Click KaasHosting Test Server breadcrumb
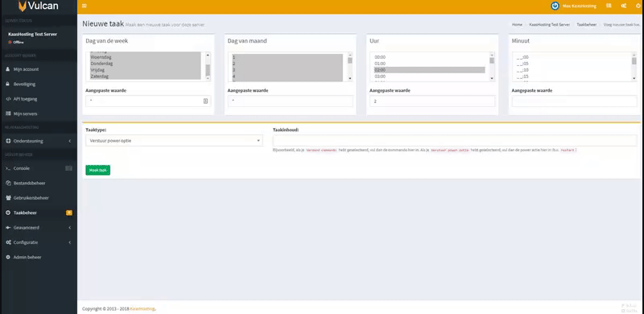644x314 pixels. (550, 25)
